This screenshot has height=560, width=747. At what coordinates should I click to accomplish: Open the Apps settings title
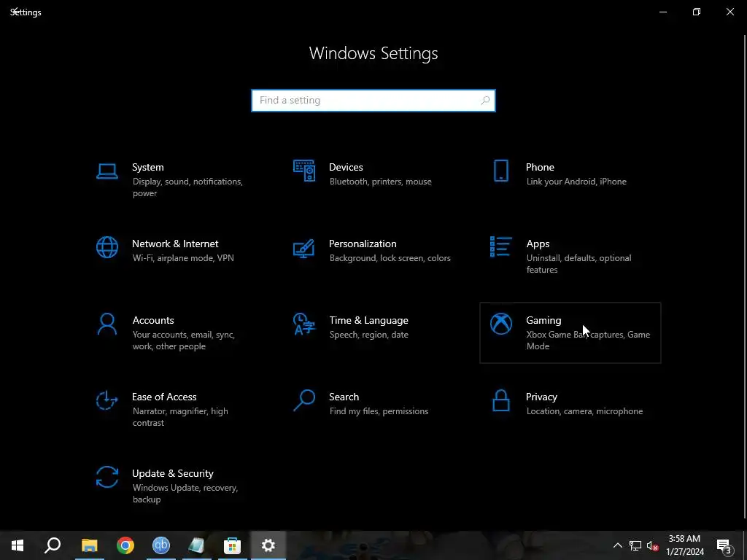(x=538, y=244)
